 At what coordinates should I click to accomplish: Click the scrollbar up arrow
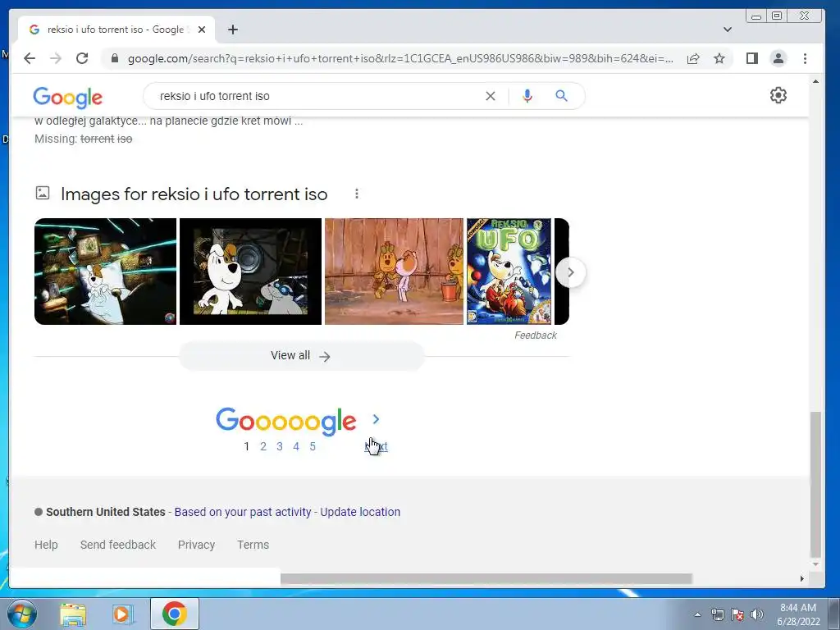pos(815,81)
